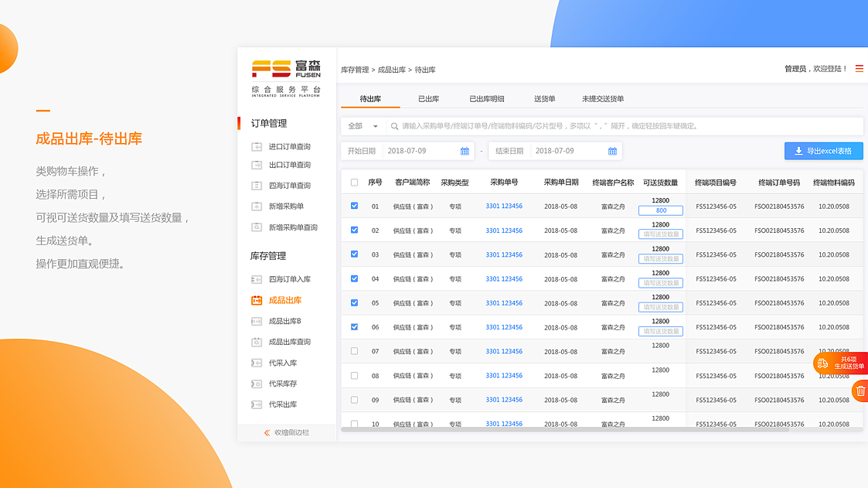Open the start date calendar icon
868x488 pixels.
(x=465, y=151)
